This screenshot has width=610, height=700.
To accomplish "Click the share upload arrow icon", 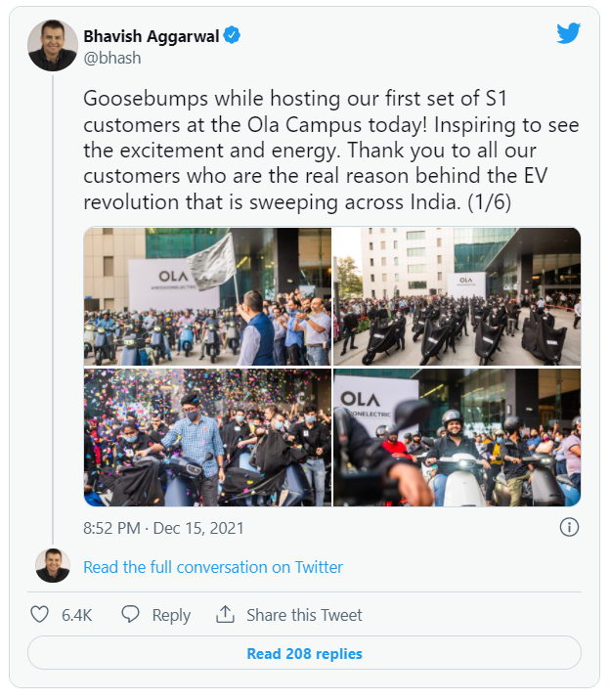I will coord(226,615).
